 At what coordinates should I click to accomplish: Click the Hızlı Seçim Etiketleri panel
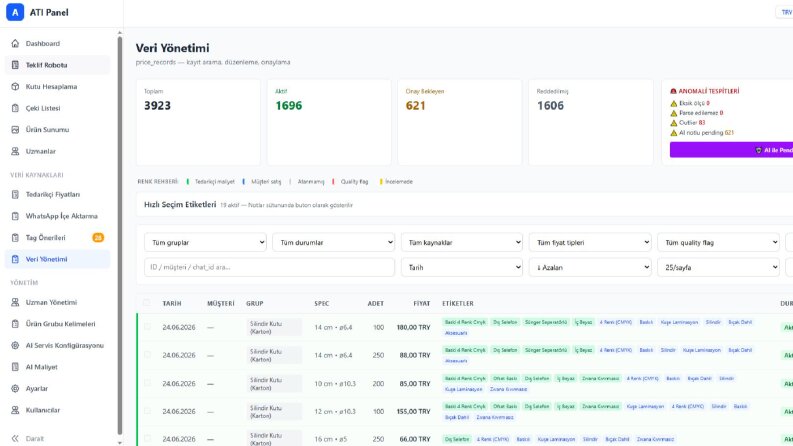tap(464, 205)
